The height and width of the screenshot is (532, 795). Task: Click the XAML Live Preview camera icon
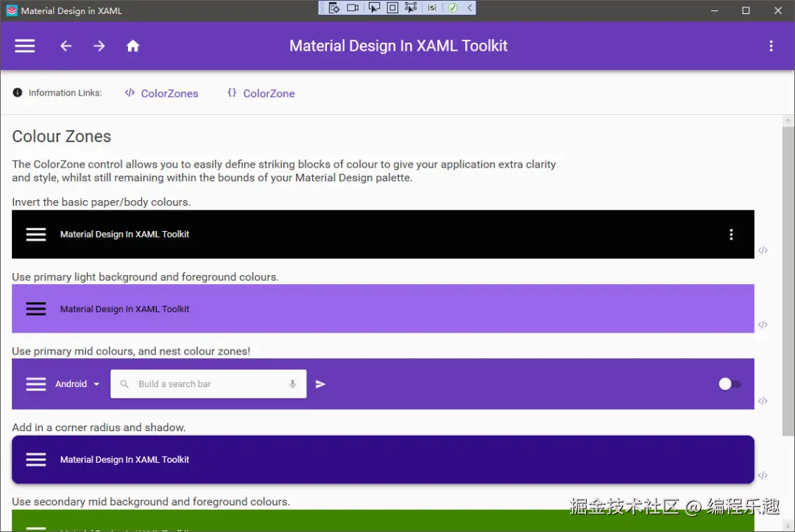click(353, 7)
